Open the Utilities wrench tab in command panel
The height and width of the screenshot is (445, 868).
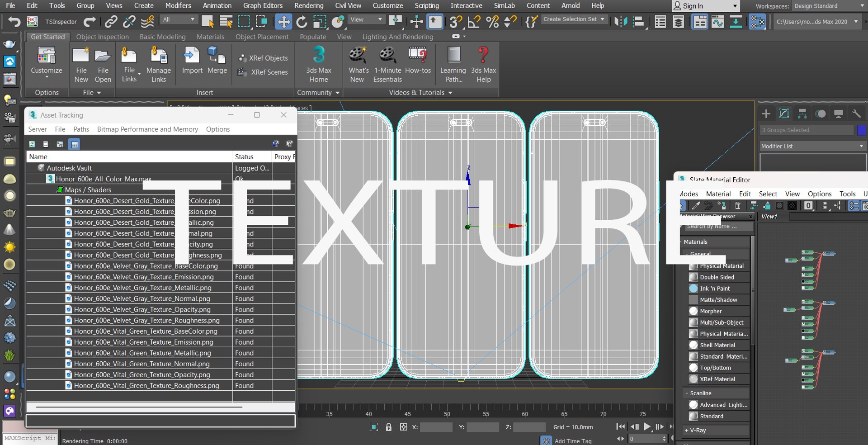(x=856, y=114)
